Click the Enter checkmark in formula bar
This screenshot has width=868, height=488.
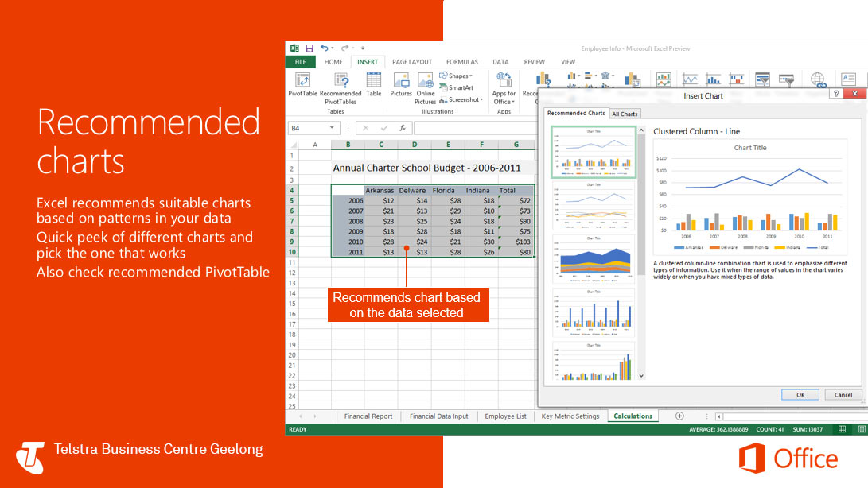(383, 128)
